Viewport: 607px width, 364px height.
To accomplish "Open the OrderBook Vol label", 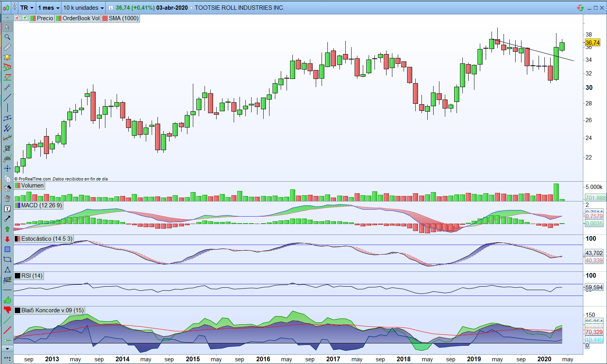I will [78, 18].
